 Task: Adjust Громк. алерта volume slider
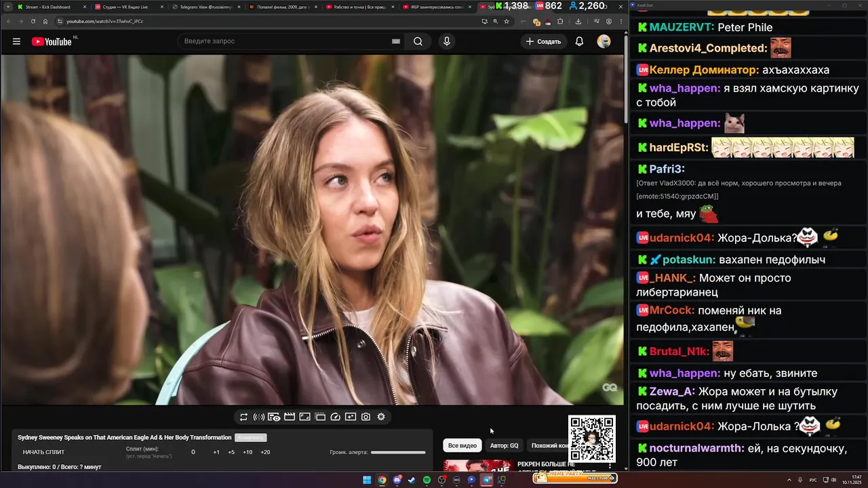(x=398, y=452)
